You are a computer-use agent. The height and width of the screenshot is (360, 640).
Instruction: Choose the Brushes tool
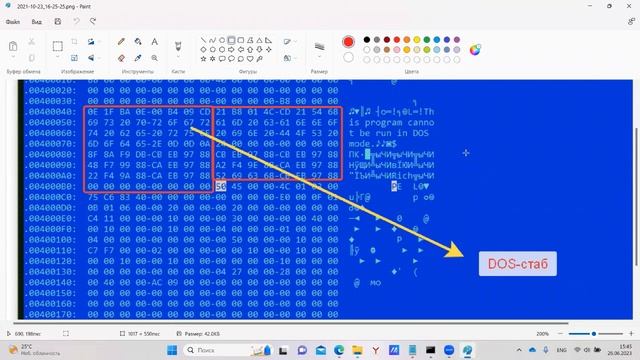(178, 45)
